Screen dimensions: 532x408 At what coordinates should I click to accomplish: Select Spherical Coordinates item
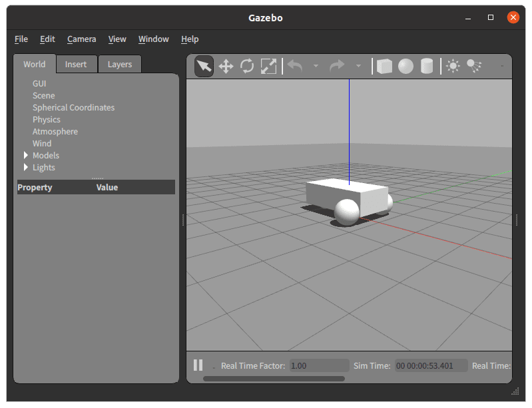coord(74,108)
